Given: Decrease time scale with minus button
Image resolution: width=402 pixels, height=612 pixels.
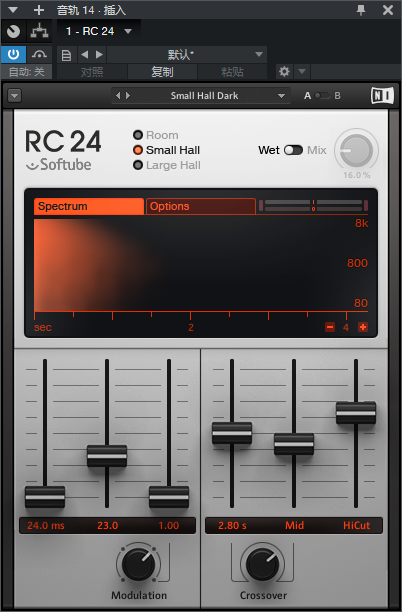Looking at the screenshot, I should coord(330,327).
